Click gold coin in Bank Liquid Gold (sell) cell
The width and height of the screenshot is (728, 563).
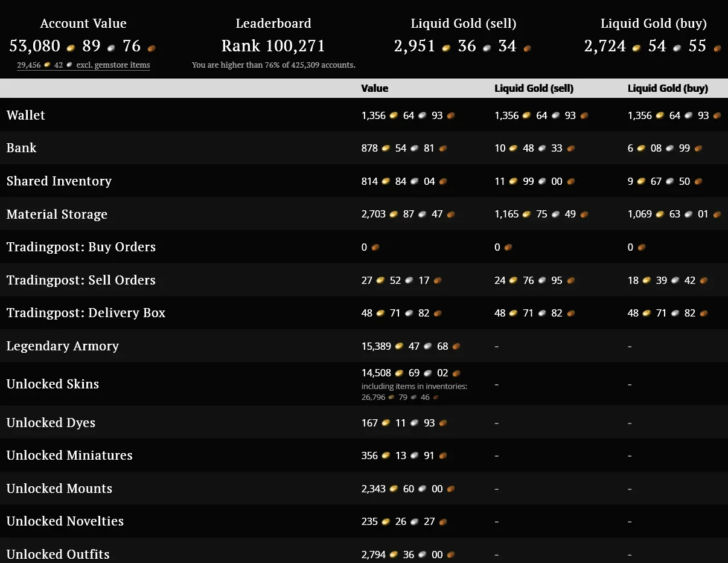click(x=514, y=149)
